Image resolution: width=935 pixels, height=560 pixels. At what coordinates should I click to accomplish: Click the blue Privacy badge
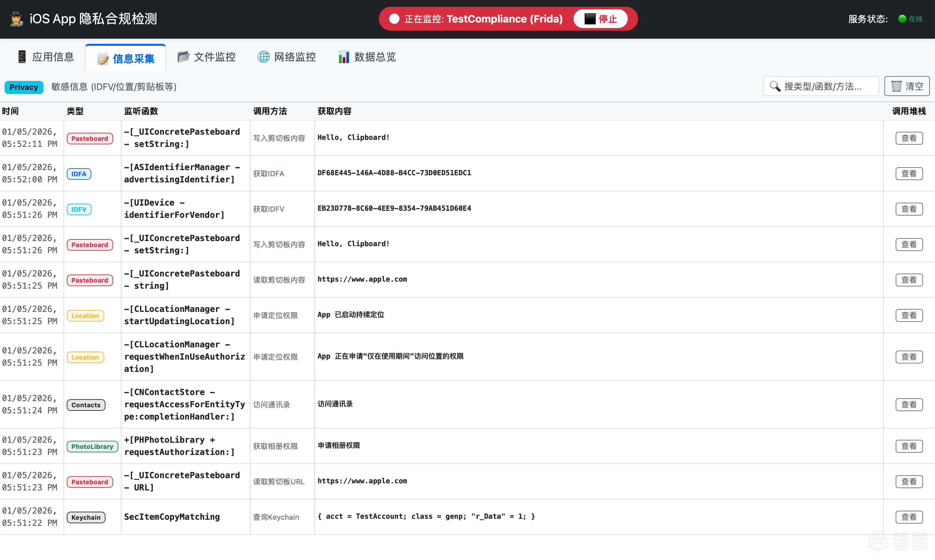(x=24, y=87)
